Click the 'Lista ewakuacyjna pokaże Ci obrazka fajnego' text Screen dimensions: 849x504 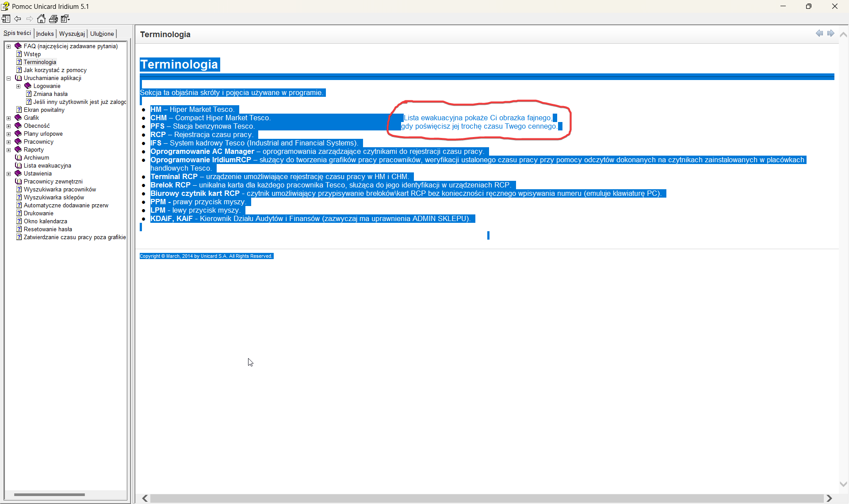point(478,118)
